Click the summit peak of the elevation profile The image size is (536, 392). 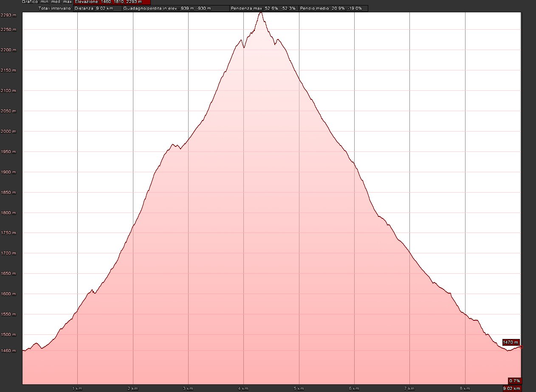[261, 13]
